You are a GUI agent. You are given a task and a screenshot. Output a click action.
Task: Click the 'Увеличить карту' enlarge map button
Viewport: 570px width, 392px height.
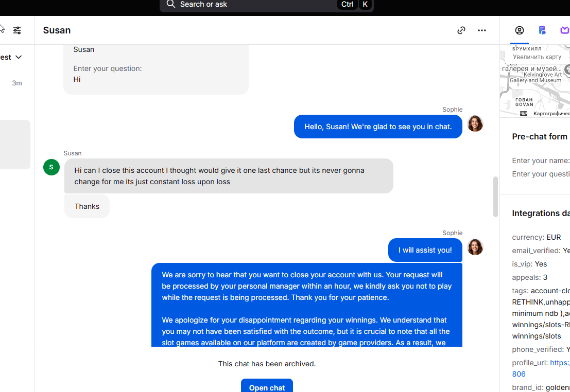pos(537,57)
